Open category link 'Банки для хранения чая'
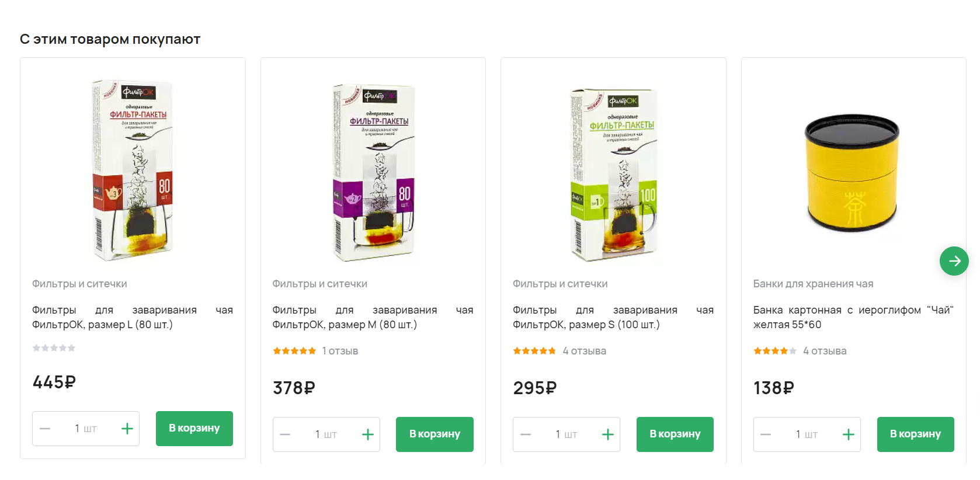This screenshot has width=980, height=480. click(x=813, y=284)
